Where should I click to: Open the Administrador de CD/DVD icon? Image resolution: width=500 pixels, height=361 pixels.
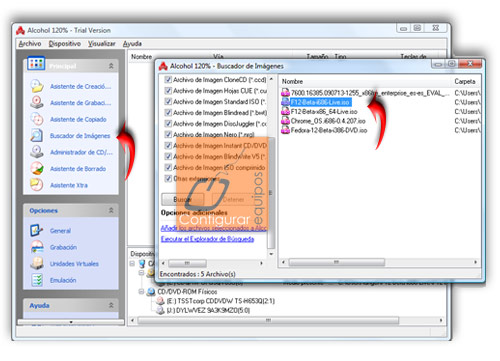click(x=37, y=152)
